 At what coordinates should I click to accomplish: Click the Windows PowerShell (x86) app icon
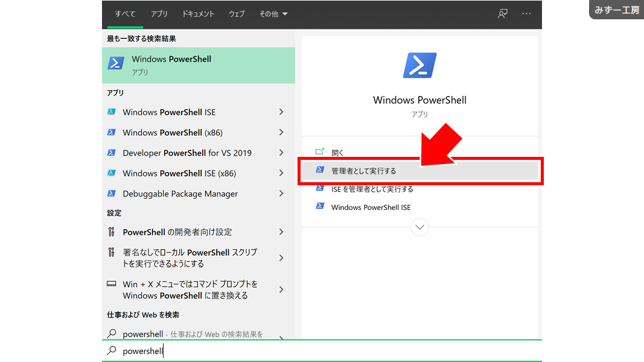tap(111, 132)
